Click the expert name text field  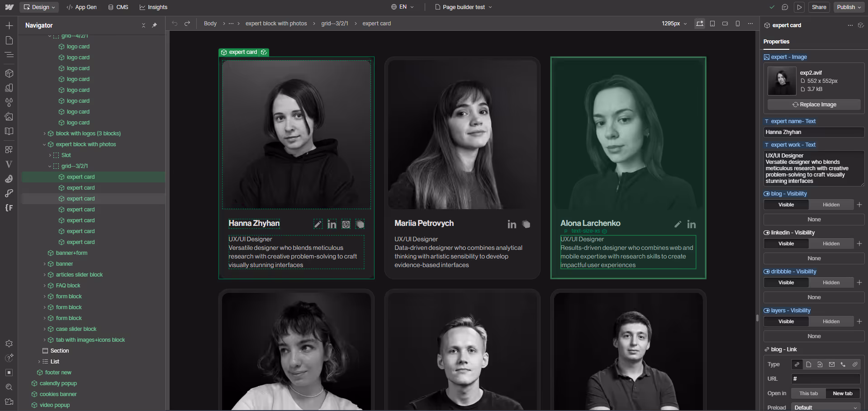(x=814, y=132)
